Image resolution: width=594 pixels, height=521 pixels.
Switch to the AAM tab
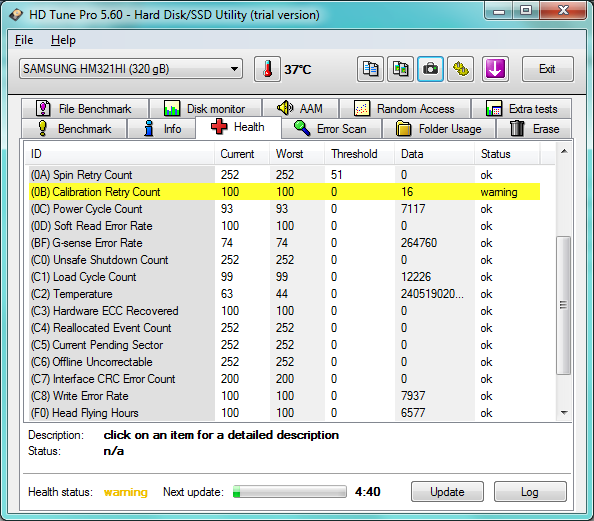300,109
